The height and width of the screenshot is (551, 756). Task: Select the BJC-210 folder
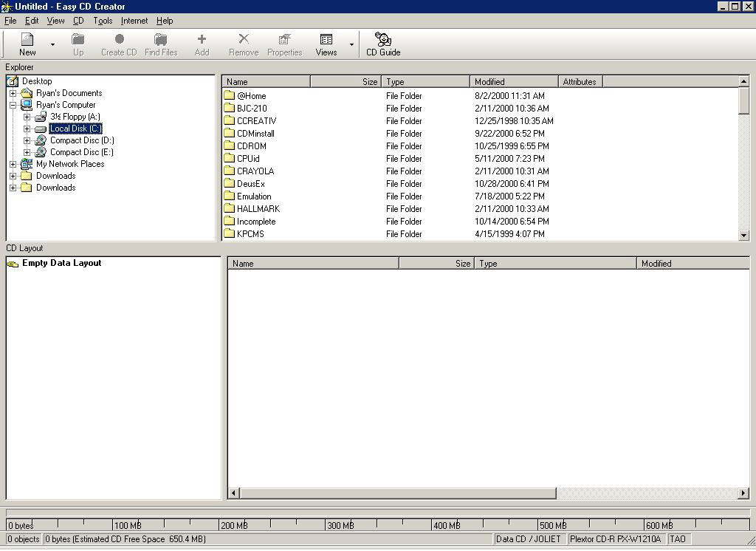[x=252, y=109]
